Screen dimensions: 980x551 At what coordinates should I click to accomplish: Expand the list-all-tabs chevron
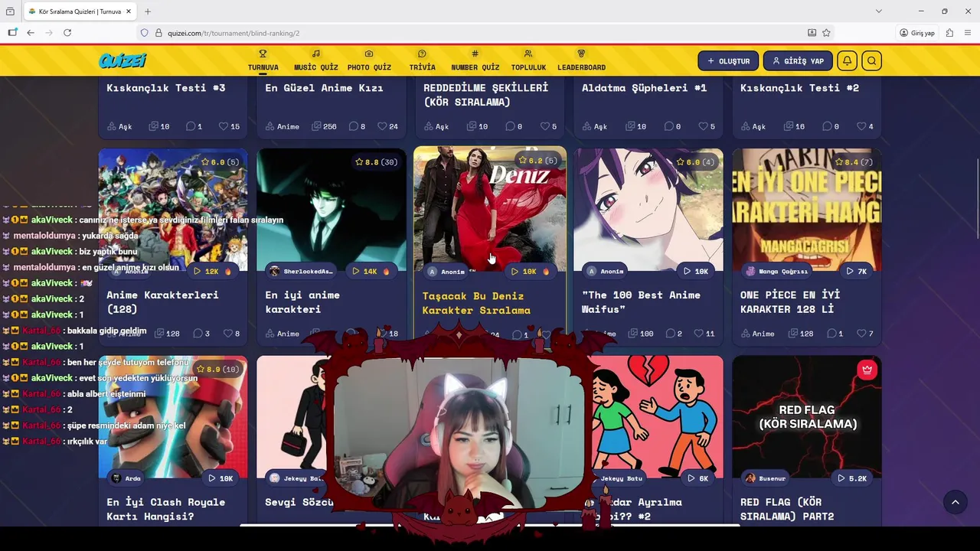tap(879, 11)
